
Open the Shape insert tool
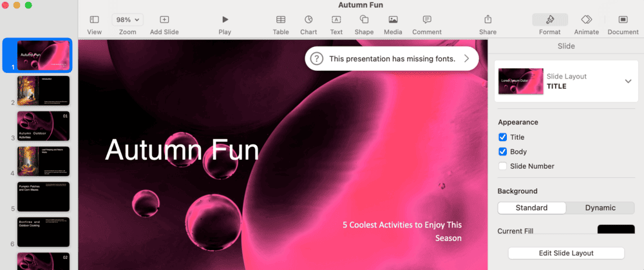(x=364, y=20)
